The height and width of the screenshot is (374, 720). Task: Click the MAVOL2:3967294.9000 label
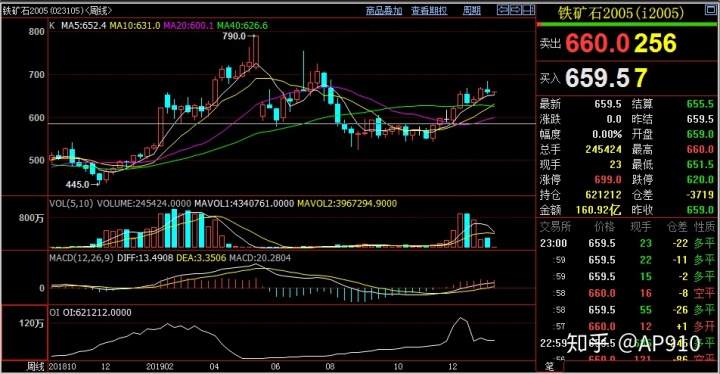click(x=347, y=203)
